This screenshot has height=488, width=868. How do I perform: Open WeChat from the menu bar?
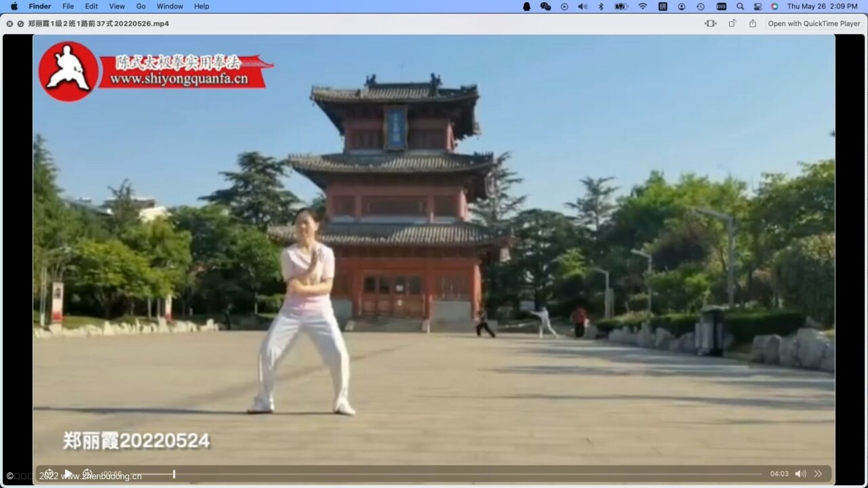click(x=545, y=6)
